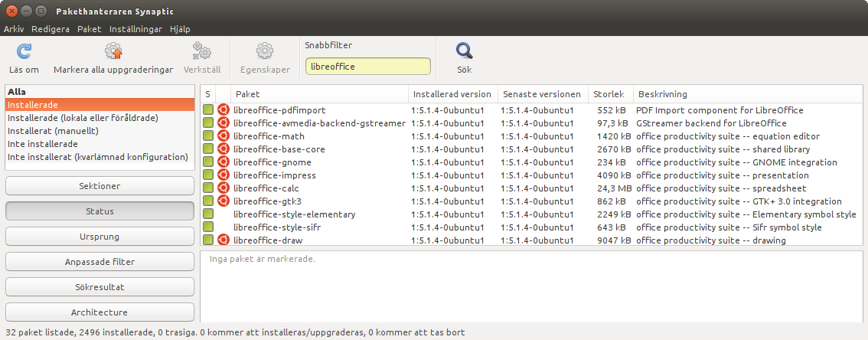Open the Redigera menu
Screen dimensions: 868x340
tap(51, 29)
